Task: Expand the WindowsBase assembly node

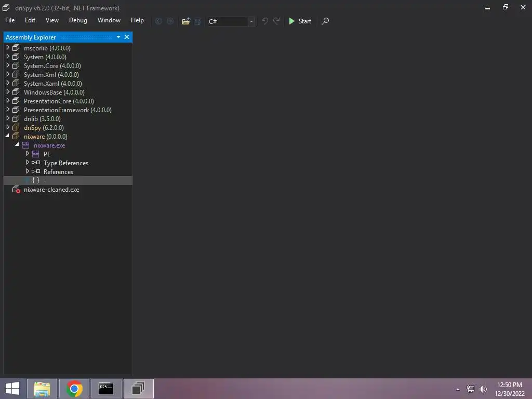Action: [x=8, y=92]
